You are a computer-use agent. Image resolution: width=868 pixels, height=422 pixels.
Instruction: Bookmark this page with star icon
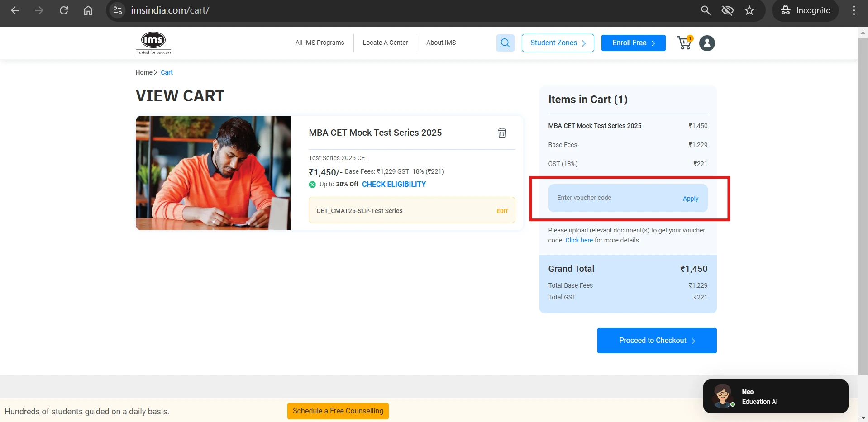click(749, 10)
